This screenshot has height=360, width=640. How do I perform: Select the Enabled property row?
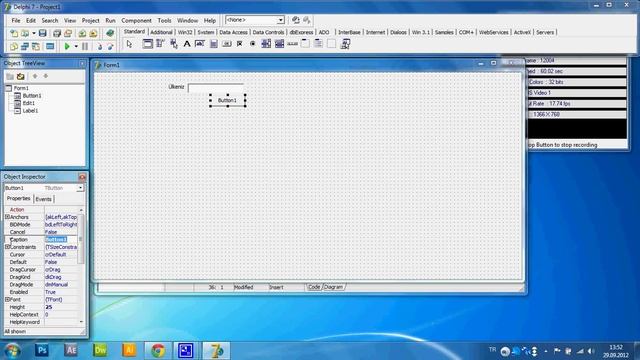(41, 292)
